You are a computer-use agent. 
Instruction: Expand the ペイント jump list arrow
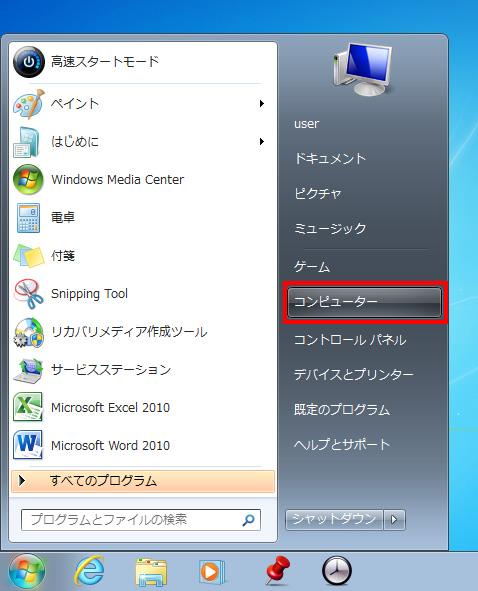pyautogui.click(x=262, y=104)
